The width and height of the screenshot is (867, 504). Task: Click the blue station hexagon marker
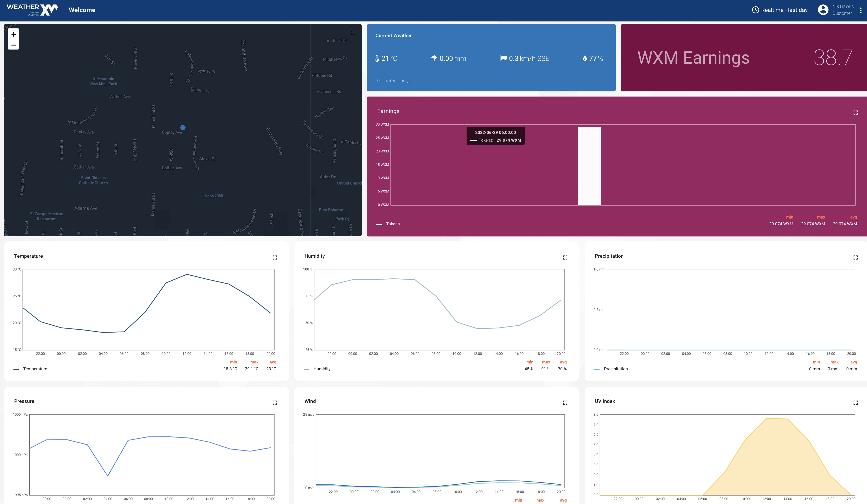tap(183, 128)
